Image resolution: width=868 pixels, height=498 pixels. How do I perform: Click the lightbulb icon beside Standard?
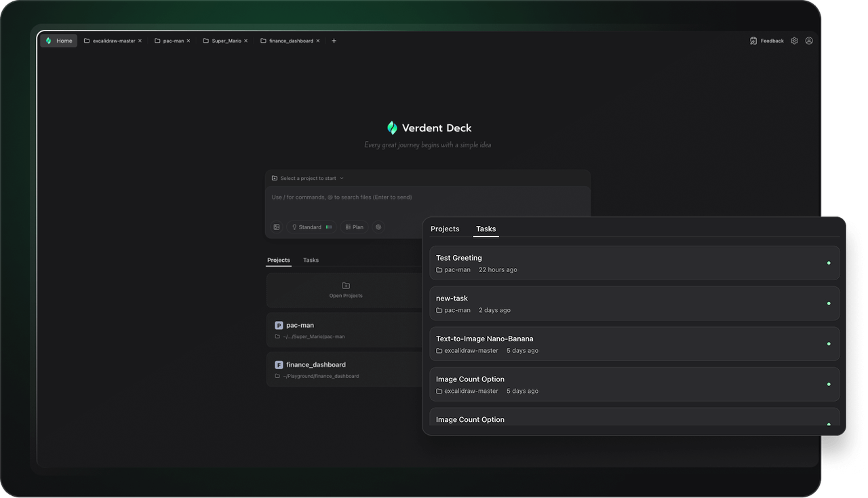(294, 227)
